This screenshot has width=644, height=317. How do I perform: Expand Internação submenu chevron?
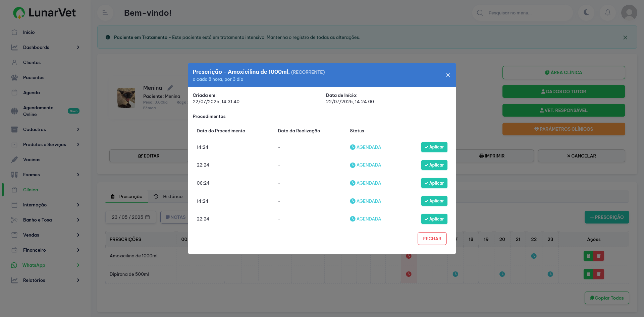pyautogui.click(x=78, y=205)
